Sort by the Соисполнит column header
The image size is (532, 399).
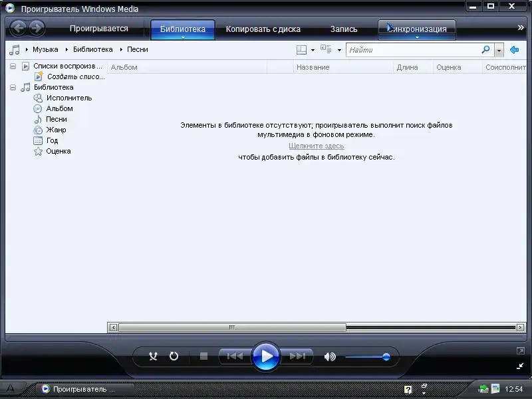point(505,67)
